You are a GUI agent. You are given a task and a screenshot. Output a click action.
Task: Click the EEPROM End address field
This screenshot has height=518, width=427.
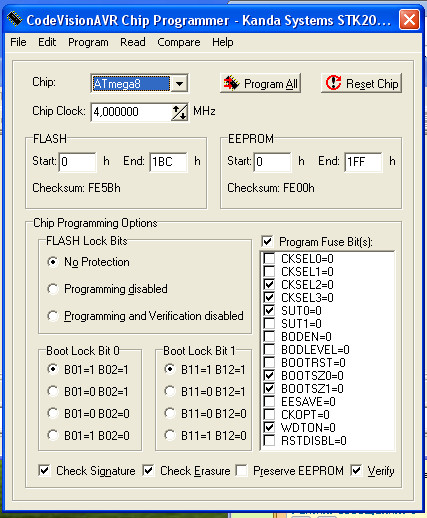pyautogui.click(x=363, y=162)
